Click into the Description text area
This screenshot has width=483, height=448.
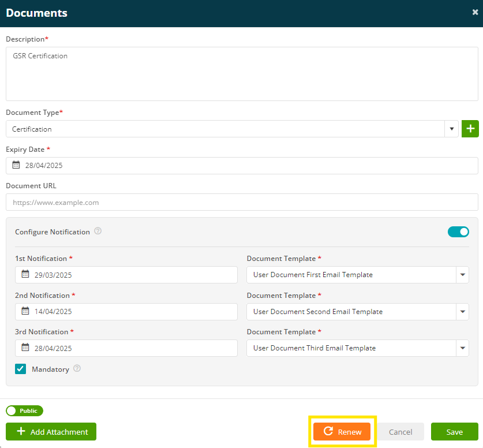pos(242,74)
